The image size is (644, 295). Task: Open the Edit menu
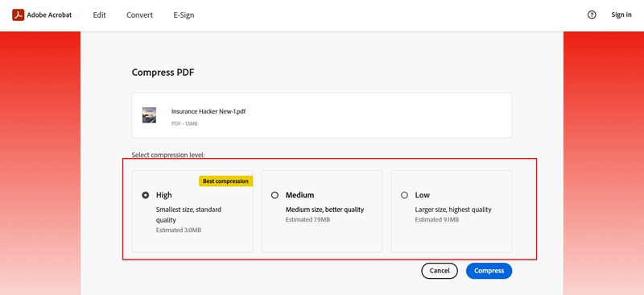pyautogui.click(x=99, y=15)
